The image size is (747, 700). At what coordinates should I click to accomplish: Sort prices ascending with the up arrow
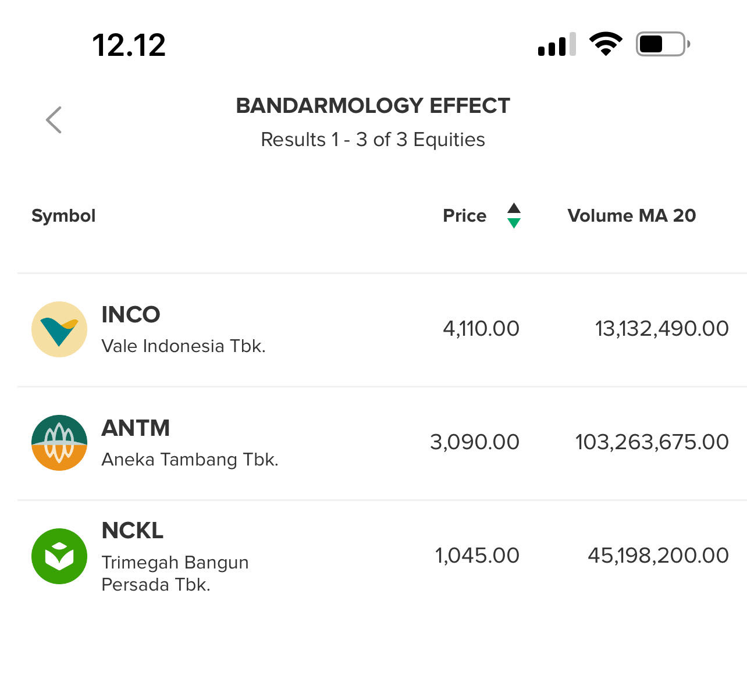(514, 207)
